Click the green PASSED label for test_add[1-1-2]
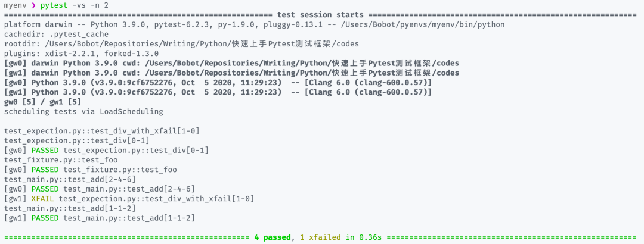Screen dimensions: 644x244 click(x=45, y=218)
